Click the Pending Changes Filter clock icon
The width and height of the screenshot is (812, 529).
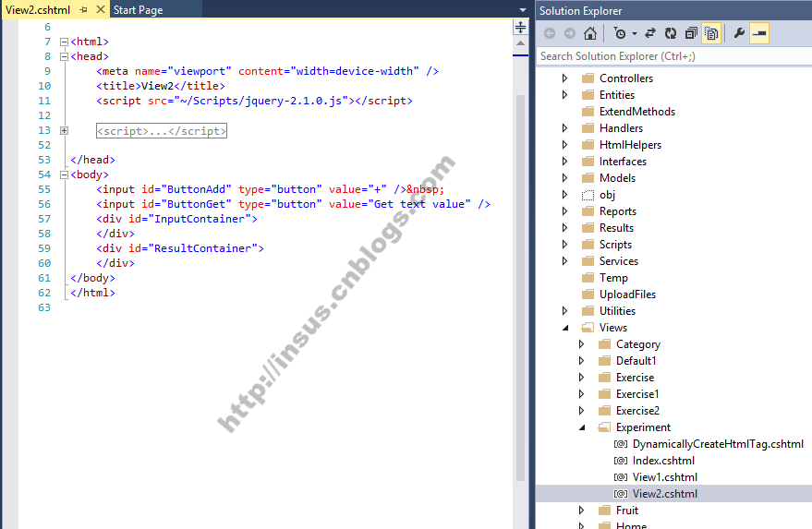click(619, 33)
